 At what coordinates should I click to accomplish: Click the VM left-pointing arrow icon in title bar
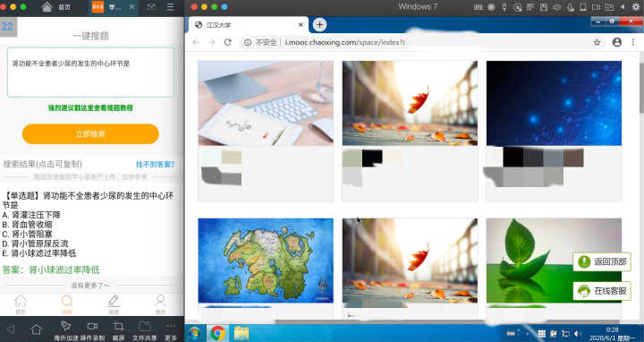tap(623, 7)
